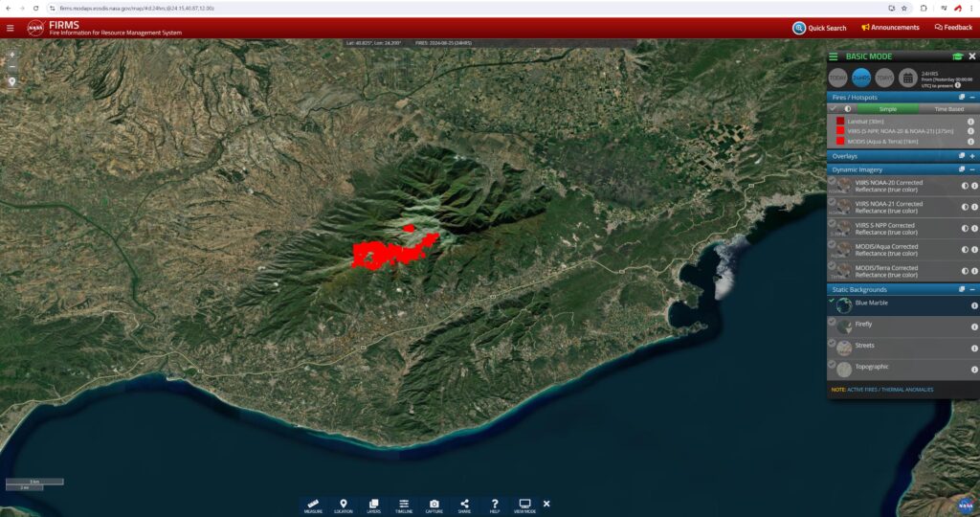Click the Capture camera icon
This screenshot has width=980, height=517.
click(434, 505)
